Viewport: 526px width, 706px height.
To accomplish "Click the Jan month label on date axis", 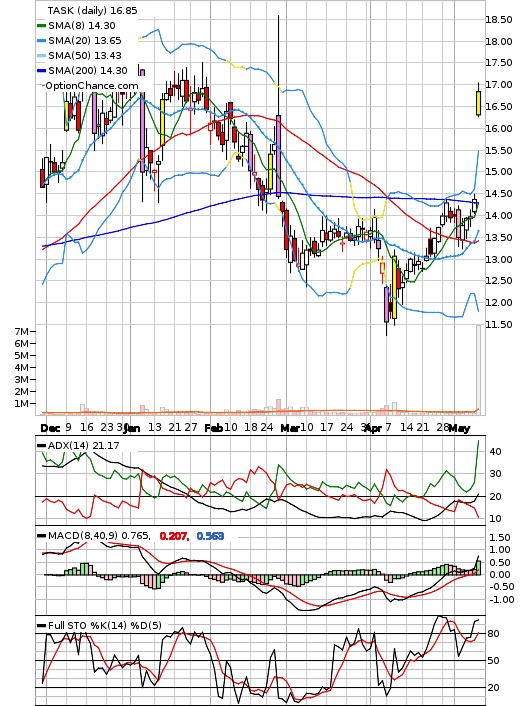I will click(x=132, y=428).
